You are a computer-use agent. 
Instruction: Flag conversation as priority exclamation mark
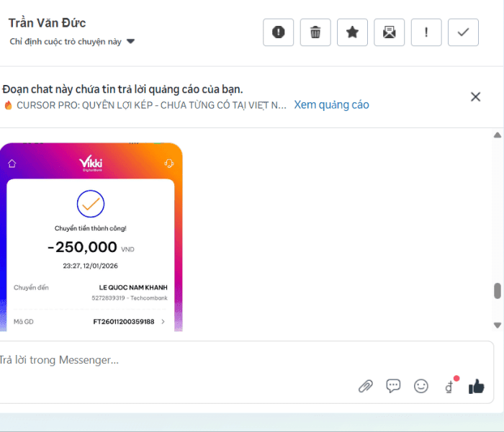[426, 32]
